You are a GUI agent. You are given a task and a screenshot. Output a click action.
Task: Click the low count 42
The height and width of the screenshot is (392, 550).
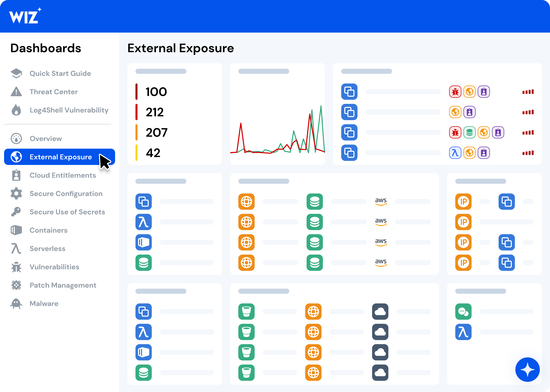tap(153, 153)
